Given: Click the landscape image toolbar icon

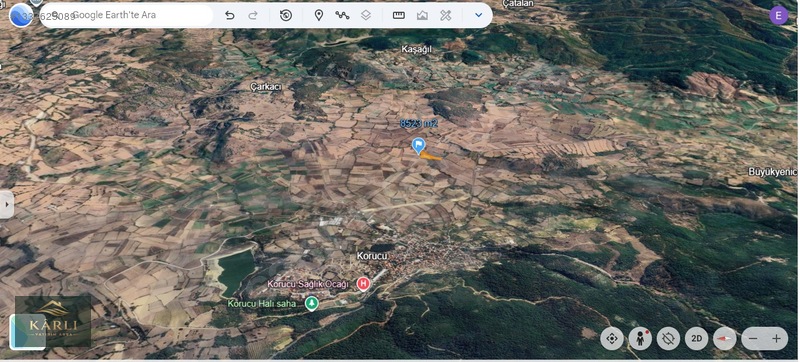Looking at the screenshot, I should (x=422, y=15).
